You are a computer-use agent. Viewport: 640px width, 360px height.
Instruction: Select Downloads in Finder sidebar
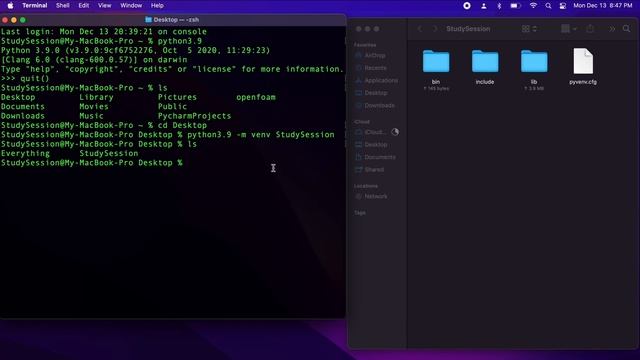[x=379, y=106]
